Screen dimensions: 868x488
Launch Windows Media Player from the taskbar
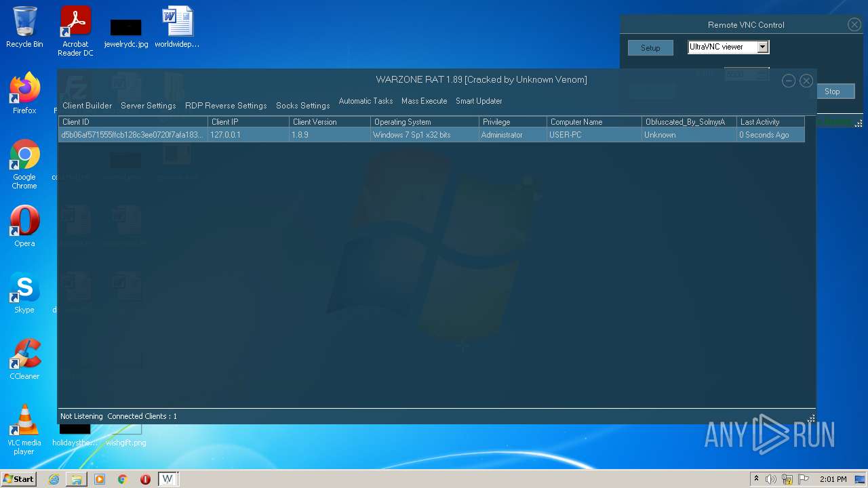coord(100,479)
